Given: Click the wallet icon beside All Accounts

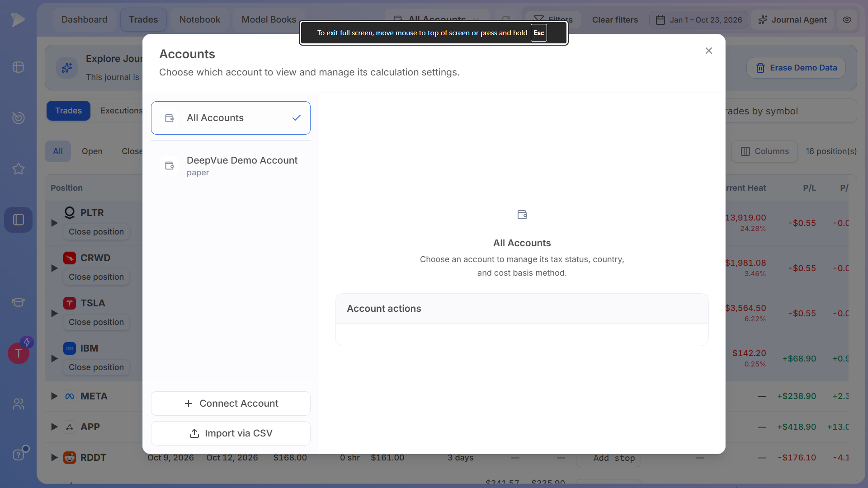Looking at the screenshot, I should [170, 118].
